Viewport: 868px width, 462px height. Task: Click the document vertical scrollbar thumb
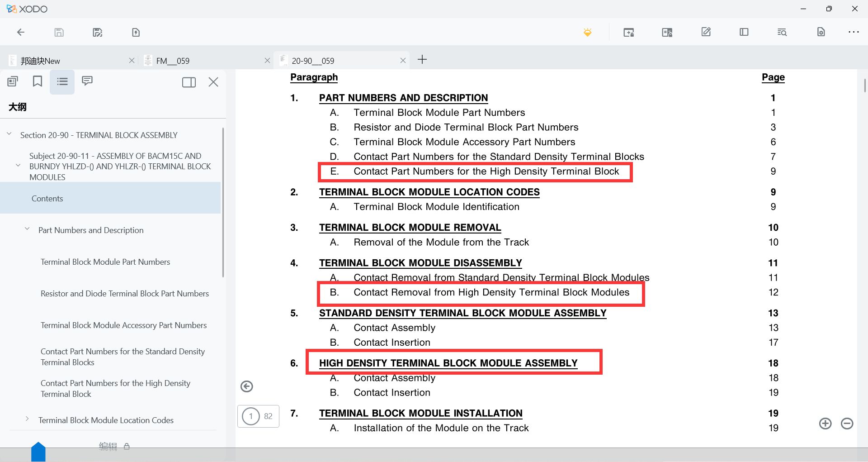[864, 85]
